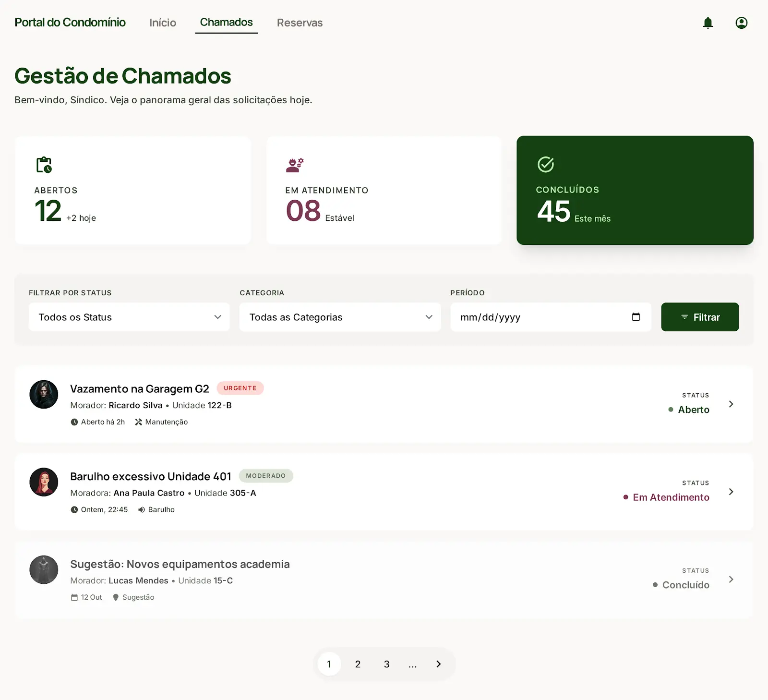Click Portal do Condomínio home link
This screenshot has width=768, height=700.
coord(70,23)
